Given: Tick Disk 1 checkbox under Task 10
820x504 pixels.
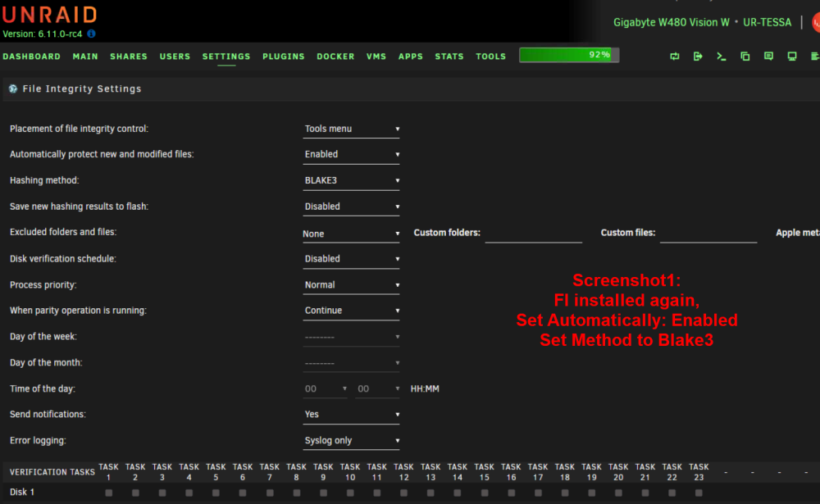Looking at the screenshot, I should [x=350, y=493].
